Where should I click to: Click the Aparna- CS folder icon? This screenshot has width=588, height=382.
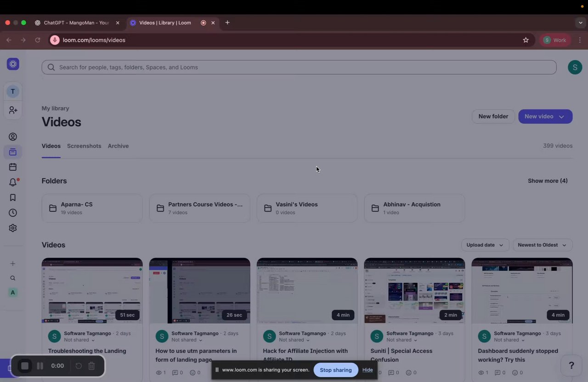[53, 208]
